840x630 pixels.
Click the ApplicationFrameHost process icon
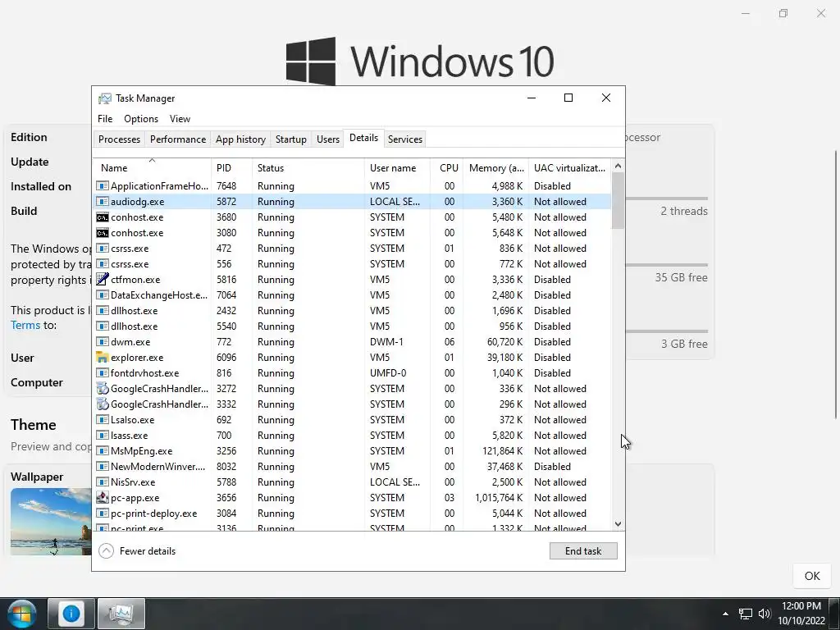(x=102, y=186)
